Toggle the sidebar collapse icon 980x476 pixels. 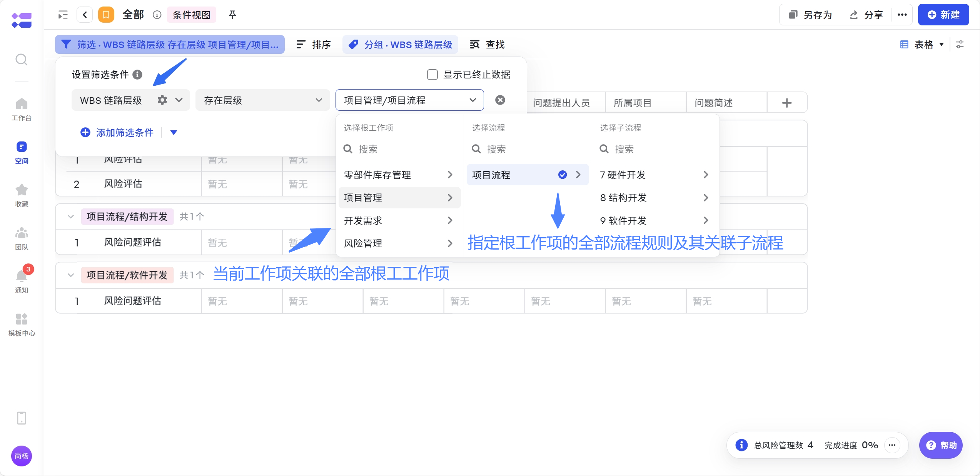63,15
